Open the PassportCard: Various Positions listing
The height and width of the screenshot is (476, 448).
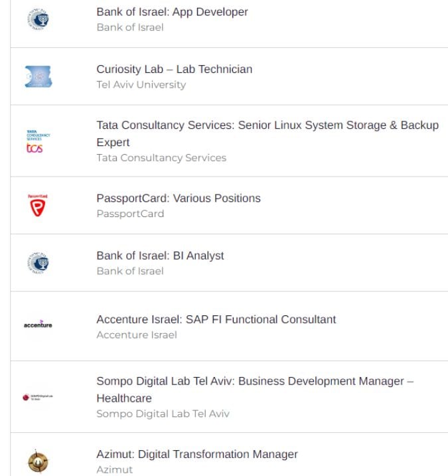[179, 198]
